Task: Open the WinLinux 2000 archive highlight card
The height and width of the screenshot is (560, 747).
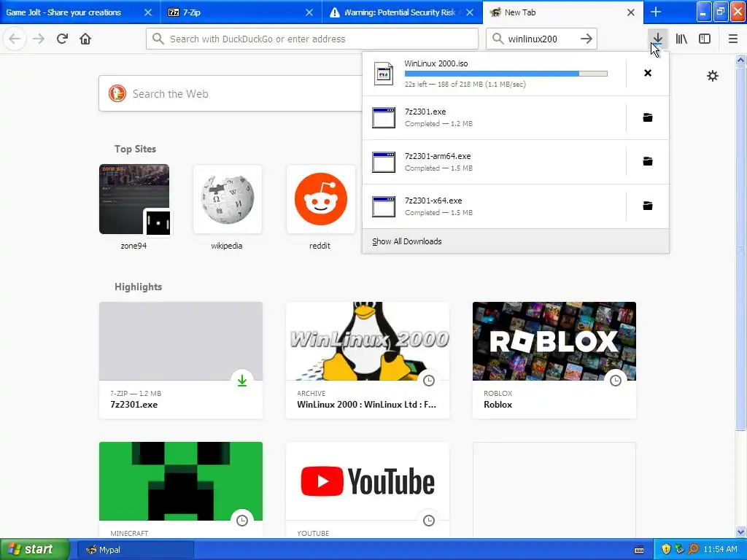Action: coord(368,360)
